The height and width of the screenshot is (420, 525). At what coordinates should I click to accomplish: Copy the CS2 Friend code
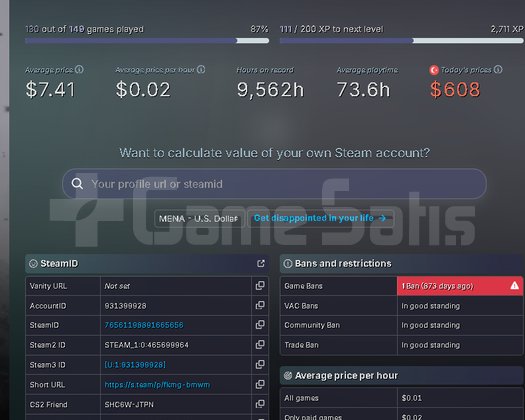click(x=260, y=404)
